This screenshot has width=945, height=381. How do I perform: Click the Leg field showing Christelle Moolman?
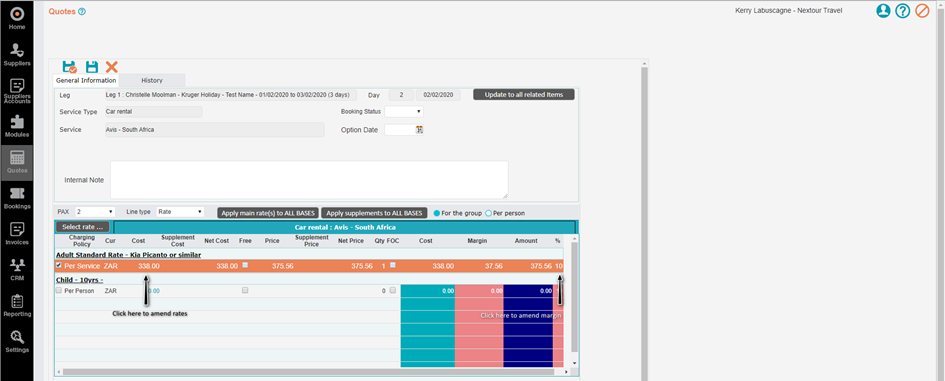click(230, 95)
